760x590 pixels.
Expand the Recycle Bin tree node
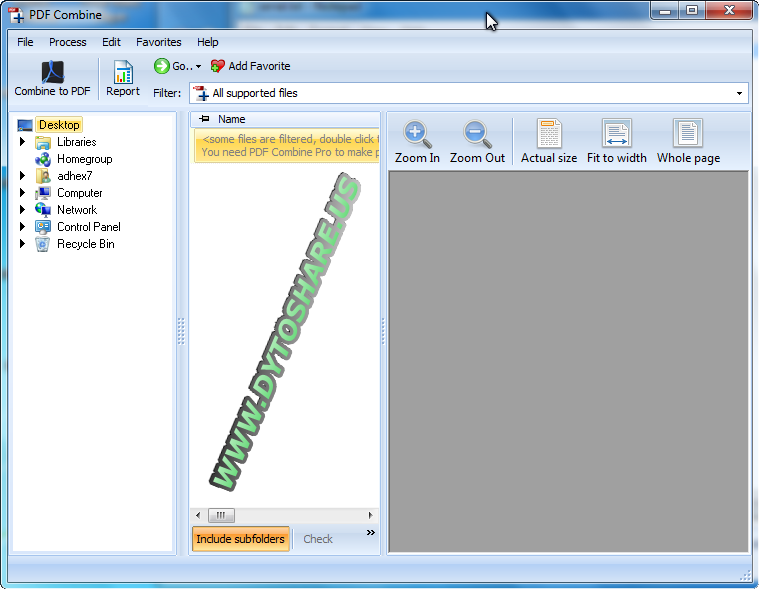22,244
